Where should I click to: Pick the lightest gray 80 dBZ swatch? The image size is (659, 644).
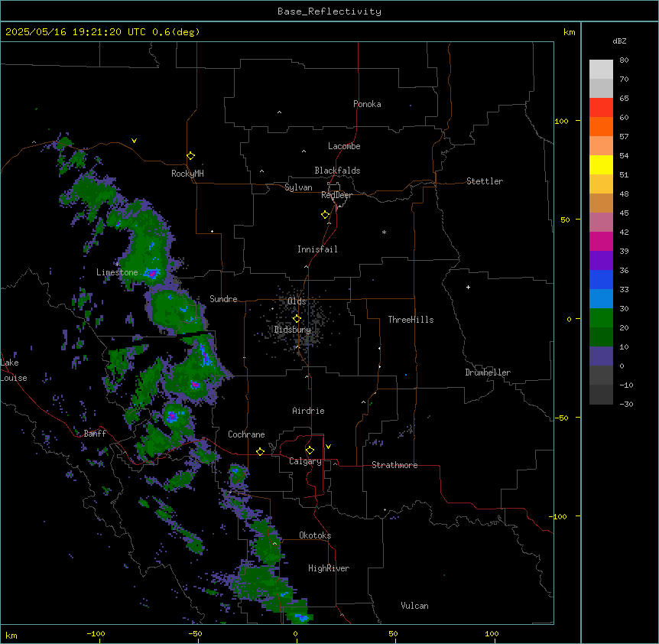[601, 69]
